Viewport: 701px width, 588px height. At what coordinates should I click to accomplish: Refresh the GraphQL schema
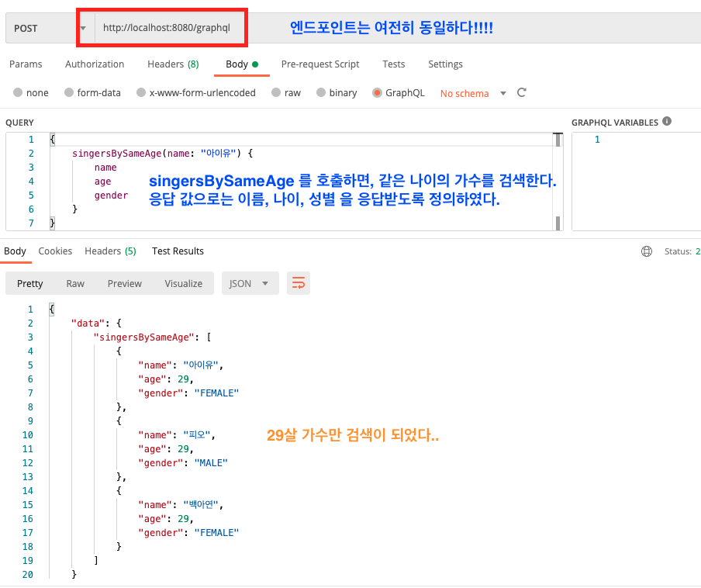521,92
